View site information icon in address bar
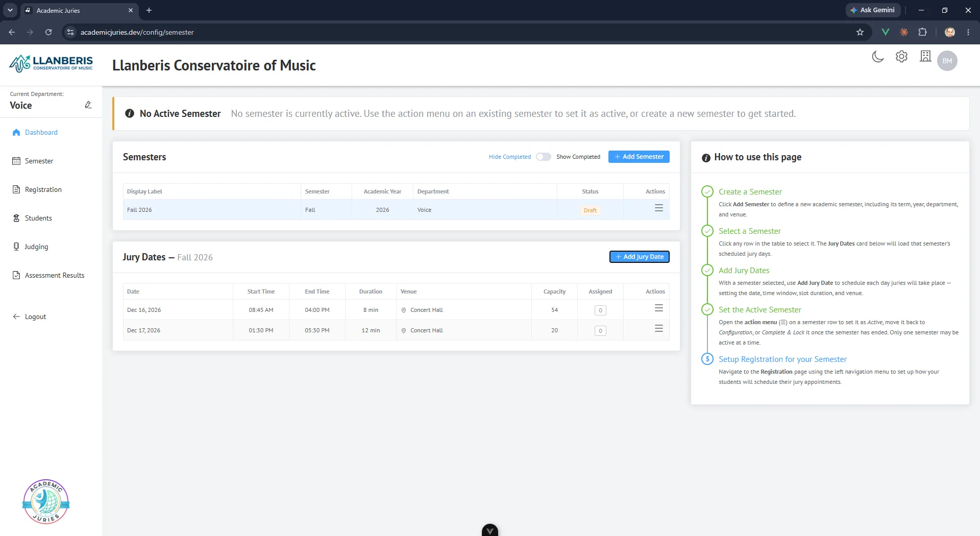 point(70,32)
